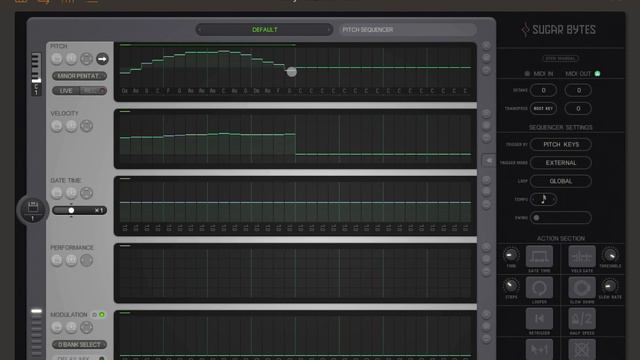Click second round button under Performance label
Screen dimensions: 640x360
click(71, 260)
